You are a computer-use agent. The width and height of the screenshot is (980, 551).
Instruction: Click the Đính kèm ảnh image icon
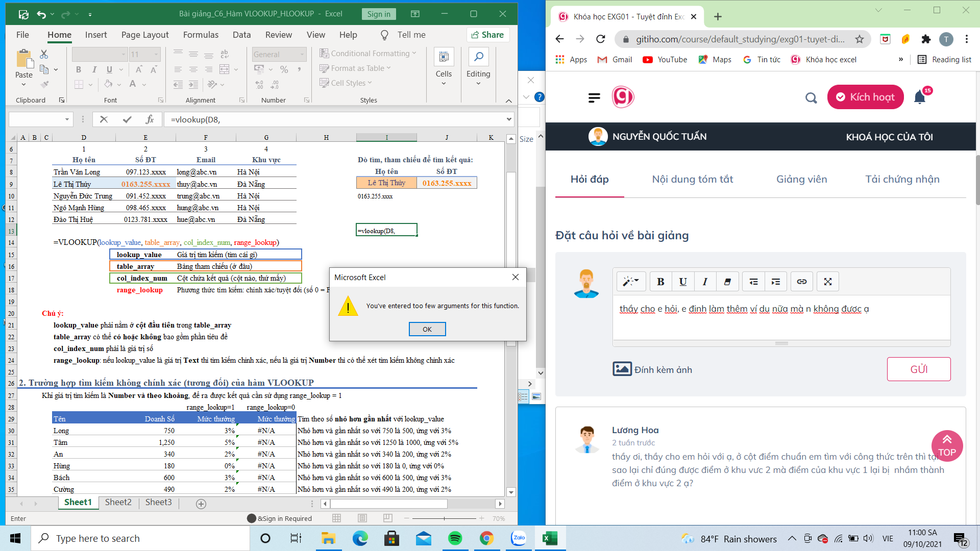pyautogui.click(x=622, y=369)
